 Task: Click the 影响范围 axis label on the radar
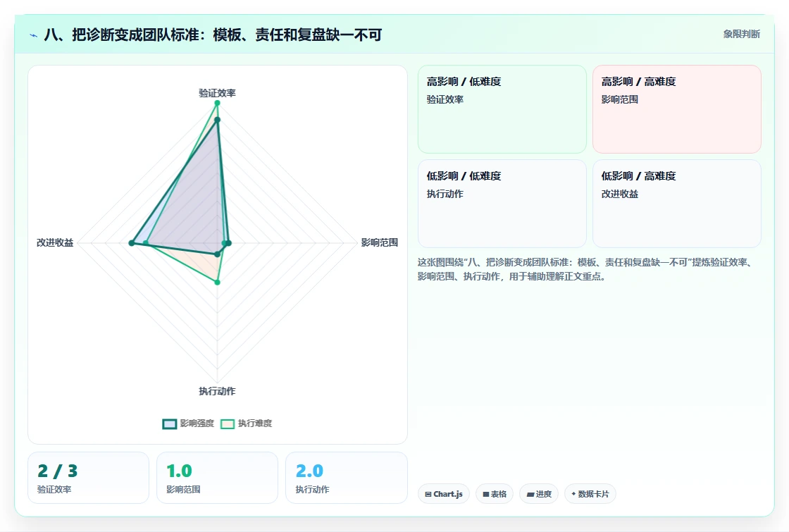click(x=380, y=242)
